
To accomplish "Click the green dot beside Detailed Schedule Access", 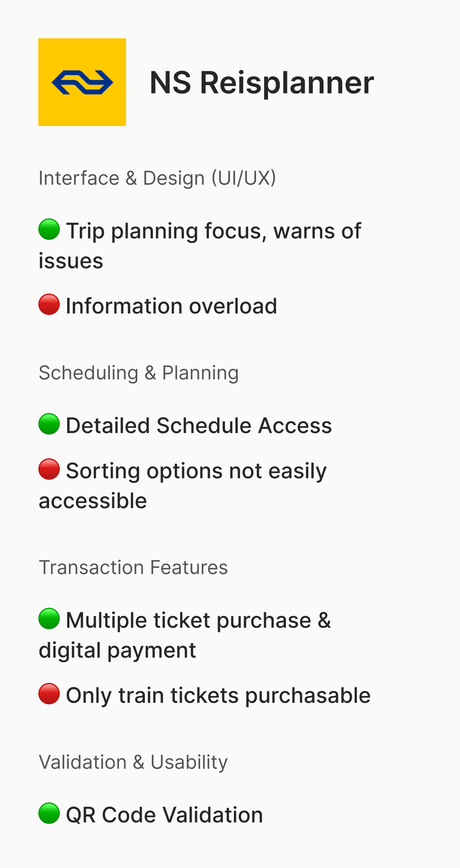I will [x=49, y=424].
